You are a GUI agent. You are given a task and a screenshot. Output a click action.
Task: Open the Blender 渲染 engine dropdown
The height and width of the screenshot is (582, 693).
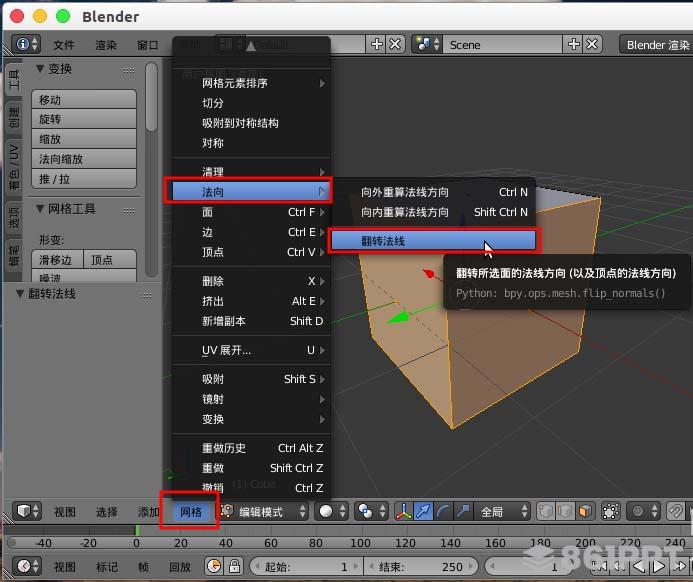click(x=656, y=44)
